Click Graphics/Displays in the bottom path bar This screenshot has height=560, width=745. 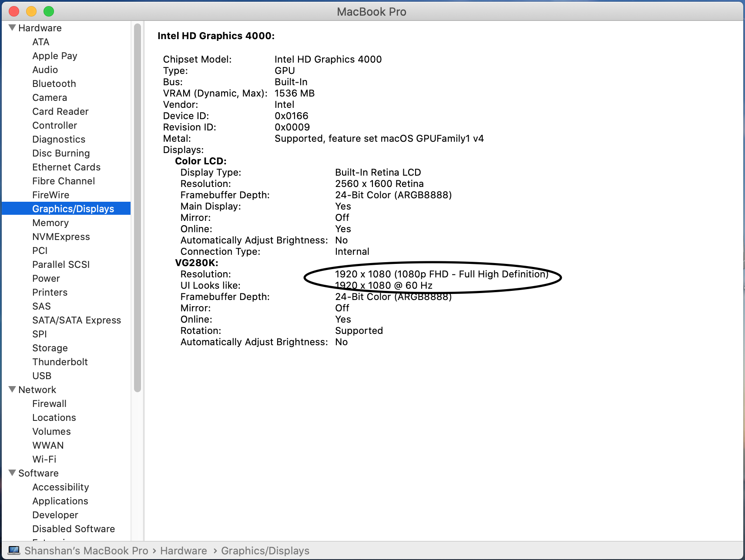coord(265,550)
